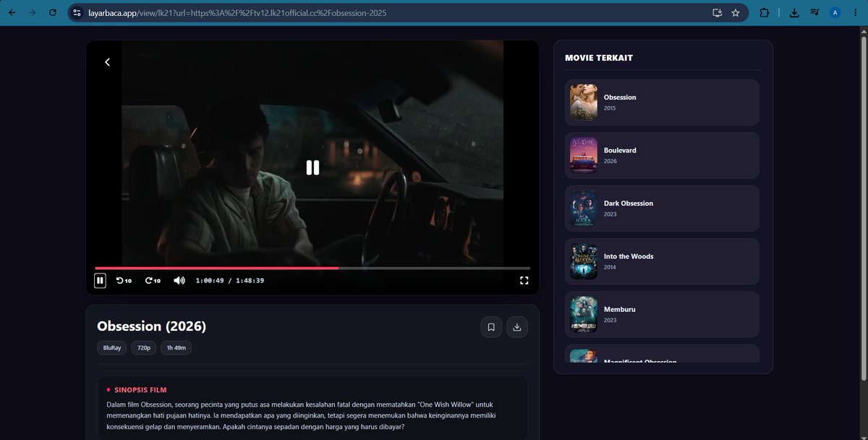Viewport: 868px width, 440px height.
Task: Open the profile avatar labeled A
Action: click(x=835, y=12)
